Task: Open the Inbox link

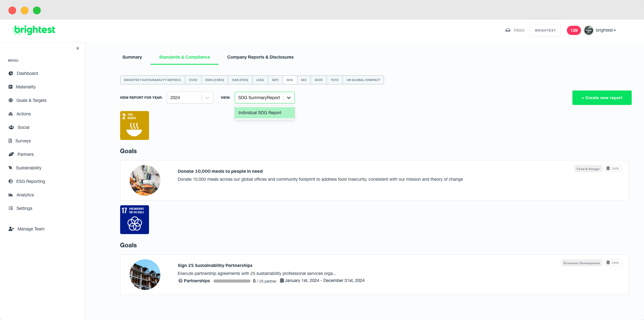Action: [x=515, y=30]
